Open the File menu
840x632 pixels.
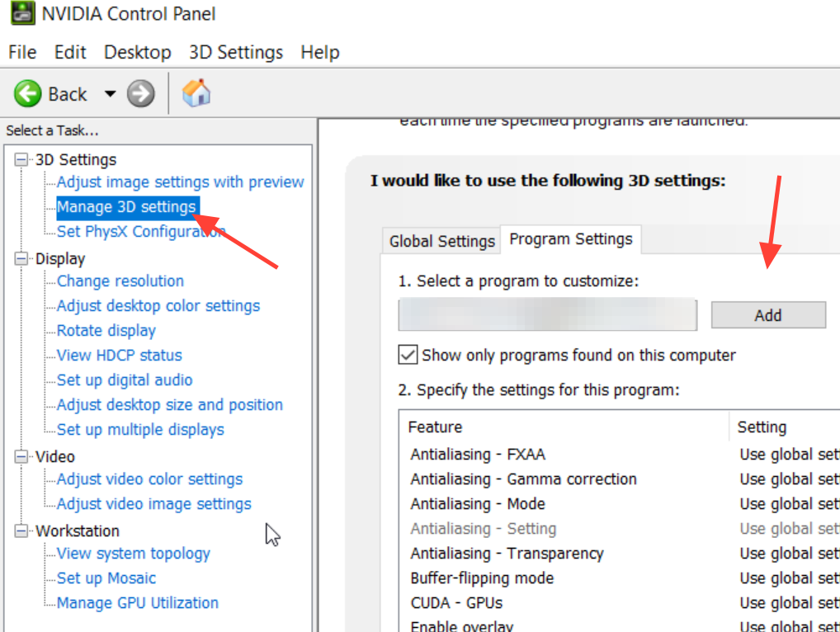tap(22, 52)
